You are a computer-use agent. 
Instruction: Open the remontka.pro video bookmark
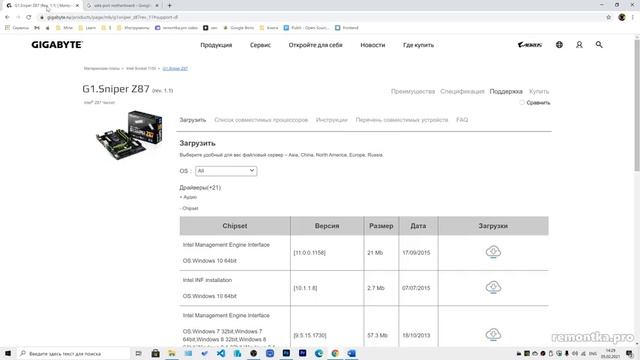click(176, 28)
